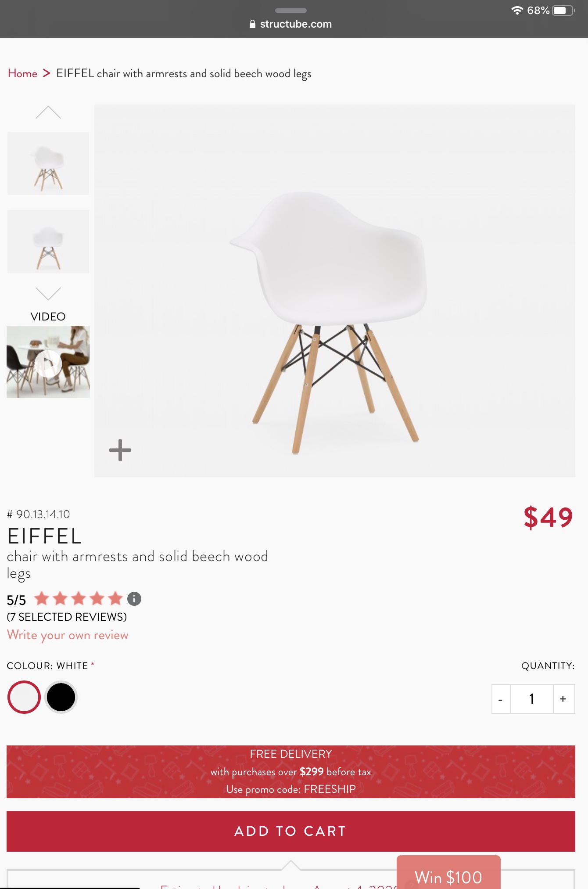Click the 7 selected reviews text

point(67,617)
